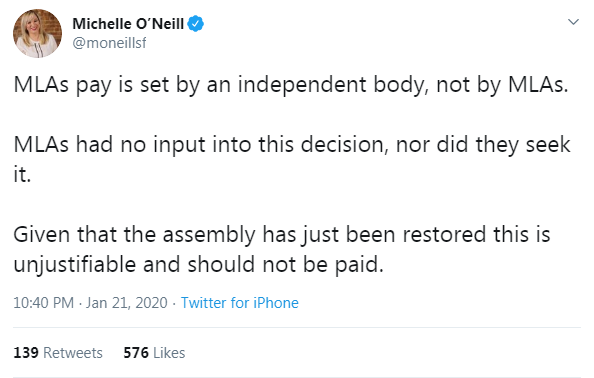View the 576 Likes list
The height and width of the screenshot is (378, 594).
(x=154, y=353)
